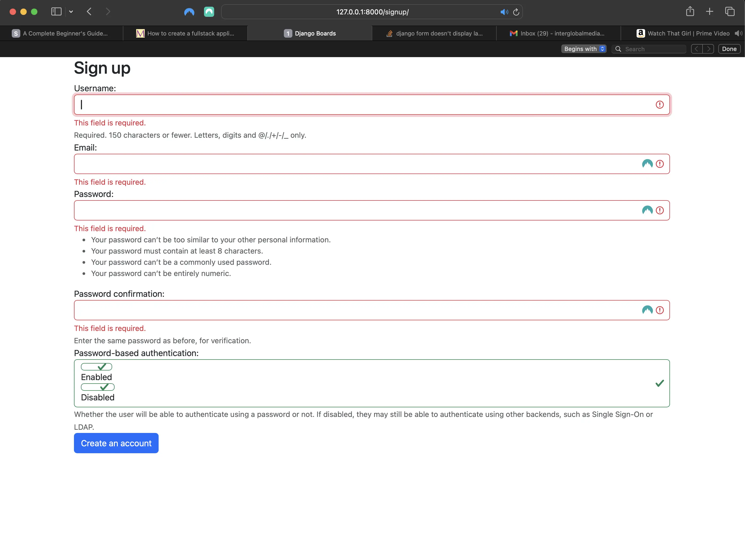Screen dimensions: 745x560
Task: Click the Sign up heading
Action: [102, 68]
